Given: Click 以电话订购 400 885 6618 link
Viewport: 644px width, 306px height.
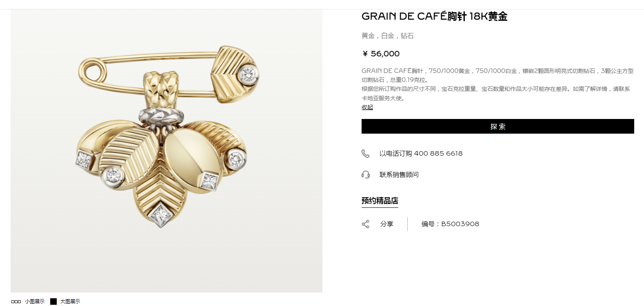Looking at the screenshot, I should (421, 154).
